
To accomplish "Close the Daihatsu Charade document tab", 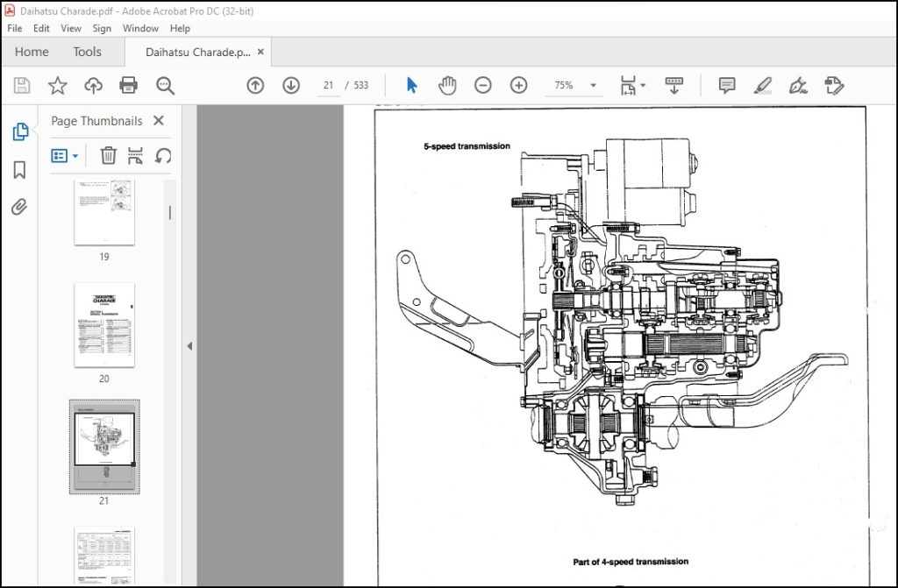I will tap(260, 52).
